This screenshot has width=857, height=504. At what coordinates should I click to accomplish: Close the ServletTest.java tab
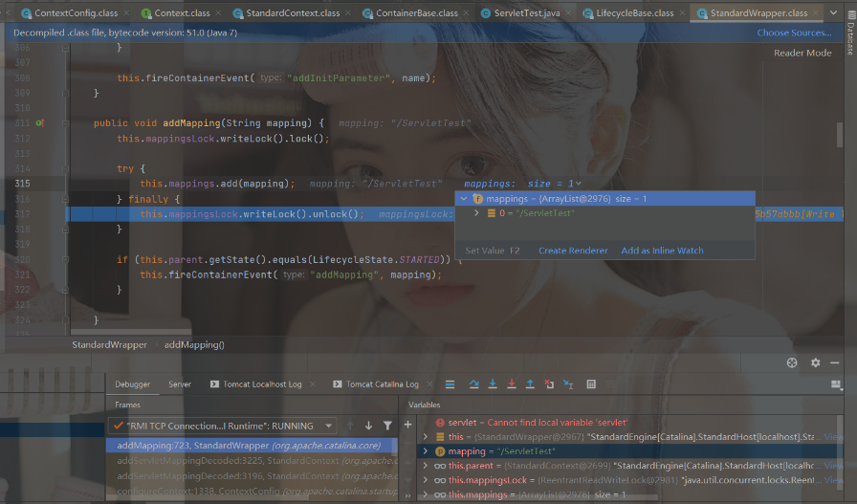point(568,12)
